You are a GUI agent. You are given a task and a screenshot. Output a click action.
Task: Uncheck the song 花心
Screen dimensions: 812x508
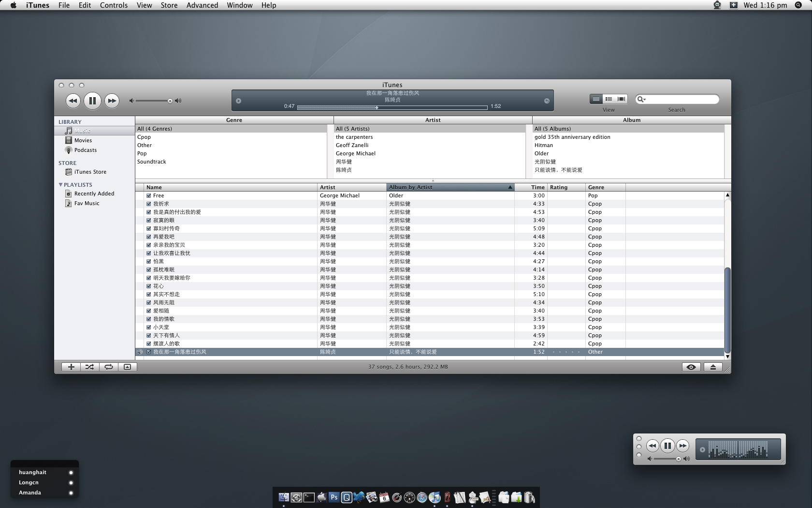pos(149,286)
